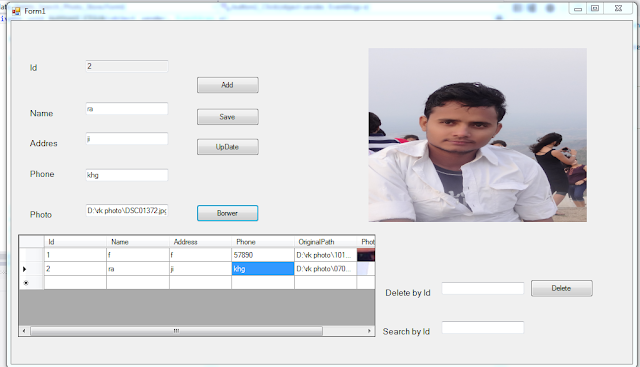This screenshot has width=640, height=367.
Task: Click the partially visible Phot column header
Action: coord(366,242)
